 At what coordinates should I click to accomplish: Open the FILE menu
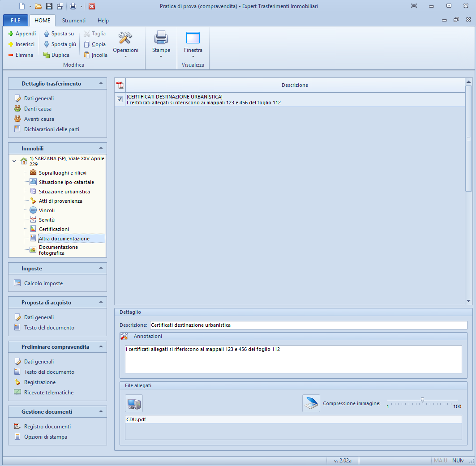click(x=16, y=21)
